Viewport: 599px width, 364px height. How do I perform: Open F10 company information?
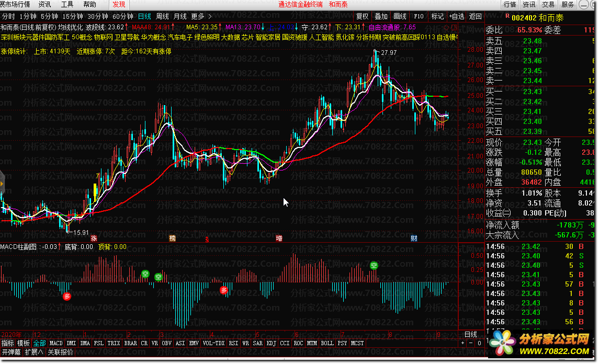coord(419,16)
